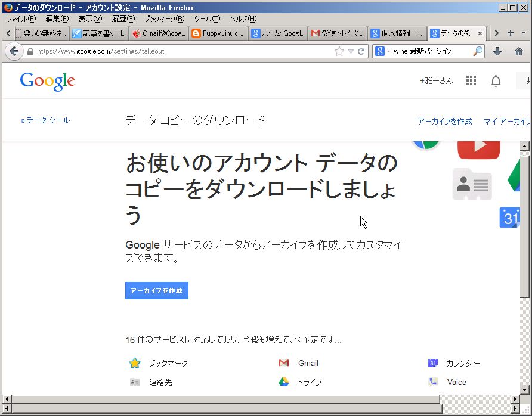
Task: Click the Google logo
Action: click(47, 82)
